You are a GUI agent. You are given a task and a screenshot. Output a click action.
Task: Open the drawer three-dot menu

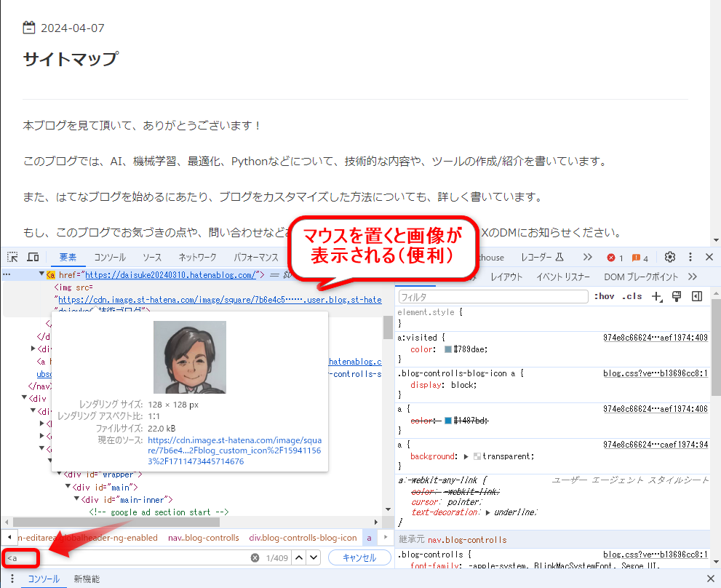(12, 579)
